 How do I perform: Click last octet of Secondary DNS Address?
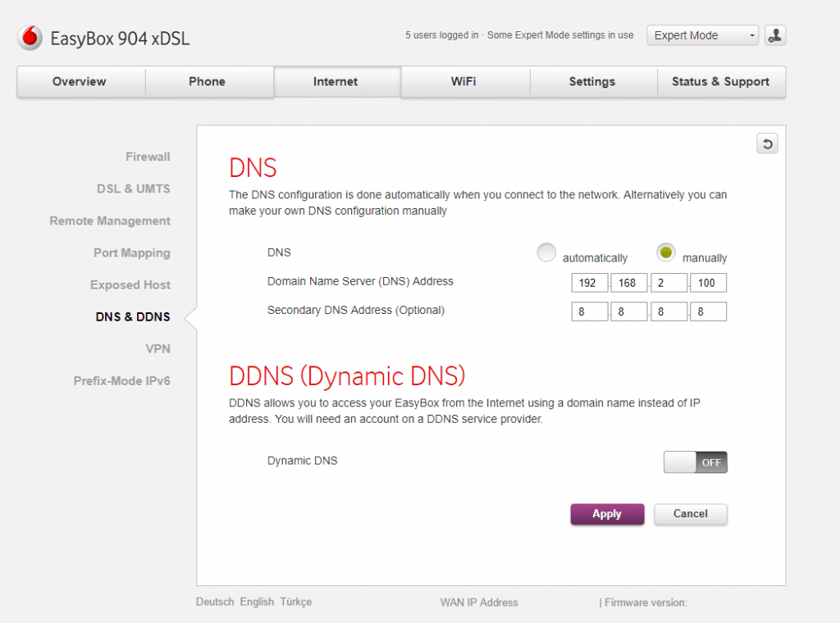point(708,311)
